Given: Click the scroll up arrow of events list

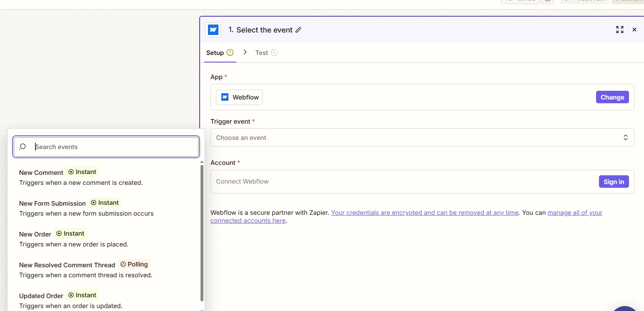Looking at the screenshot, I should click(202, 162).
